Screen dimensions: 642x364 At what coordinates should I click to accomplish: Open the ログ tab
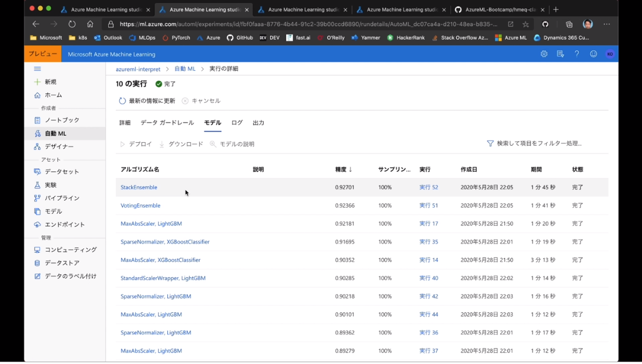pos(237,123)
